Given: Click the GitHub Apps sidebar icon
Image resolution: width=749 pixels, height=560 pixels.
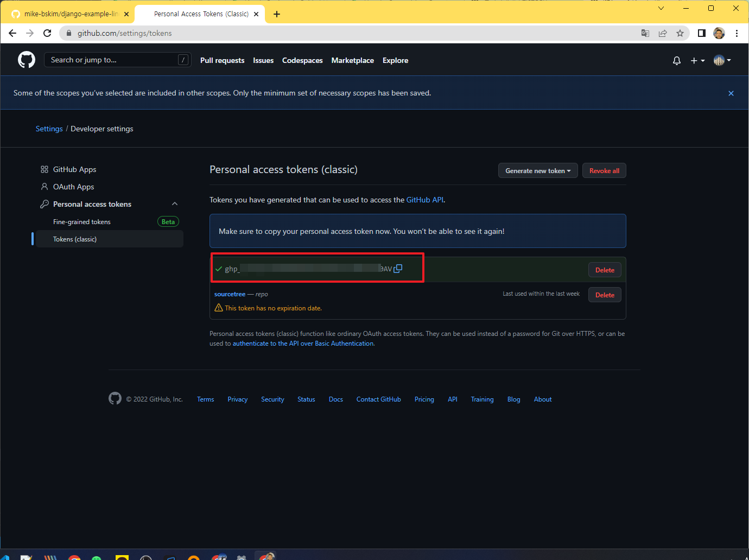Looking at the screenshot, I should click(x=45, y=169).
